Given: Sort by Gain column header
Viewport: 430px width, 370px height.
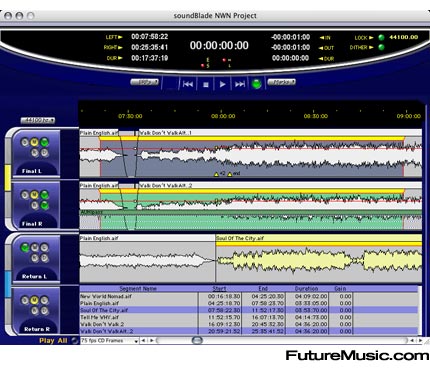Looking at the screenshot, I should click(x=340, y=289).
